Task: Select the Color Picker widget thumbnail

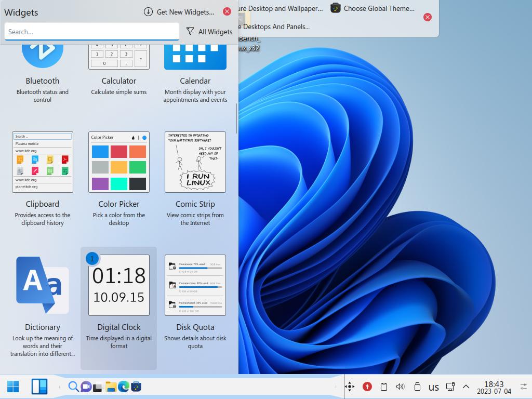Action: click(119, 162)
